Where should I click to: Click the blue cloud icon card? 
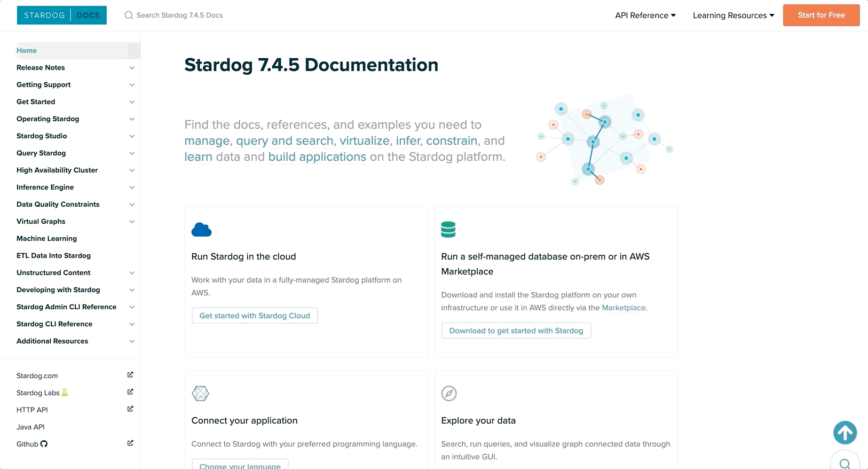[201, 230]
